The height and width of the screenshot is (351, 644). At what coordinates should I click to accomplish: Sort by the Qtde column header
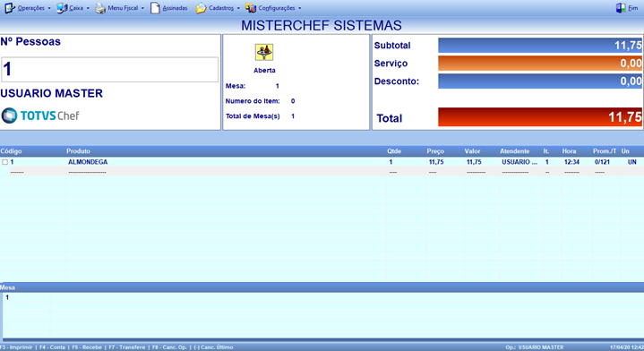(x=394, y=151)
